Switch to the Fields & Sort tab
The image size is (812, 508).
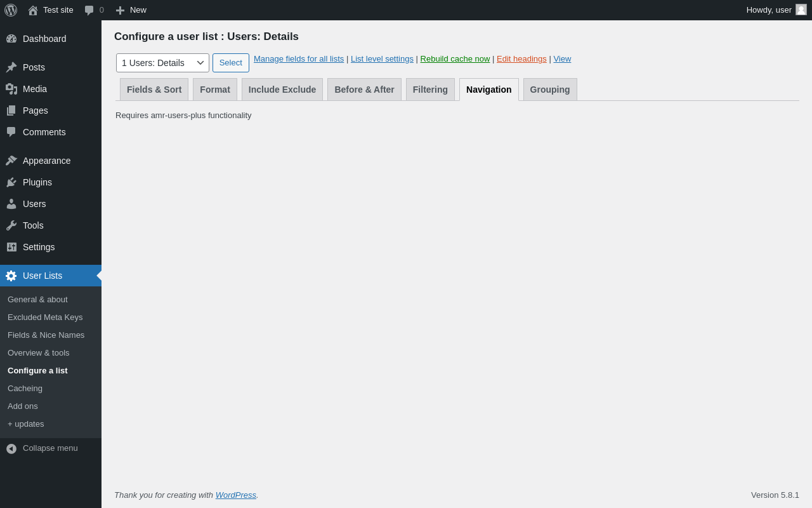[x=154, y=90]
